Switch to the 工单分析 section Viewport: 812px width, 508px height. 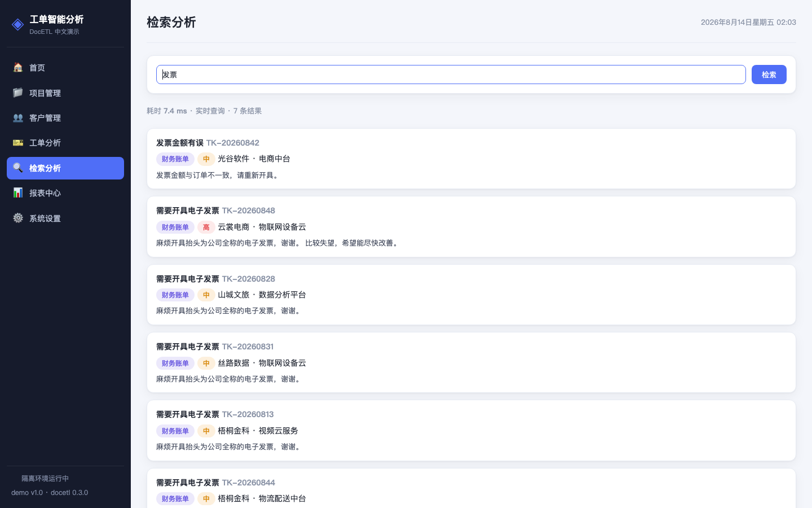[65, 143]
